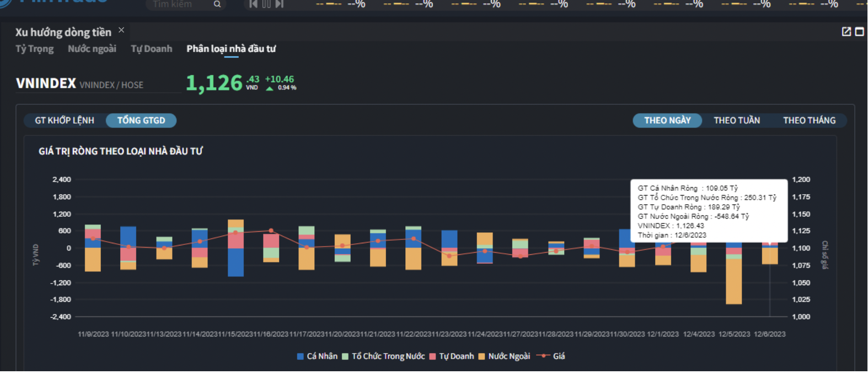
Task: Switch chart to THEO TUẦN
Action: 736,121
